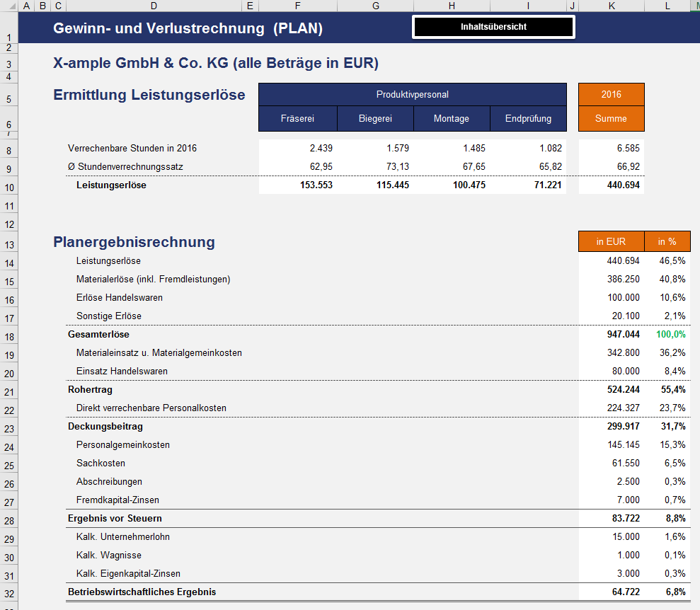Click the 'Betriebswirtschaftliches Ergebnis' label
The height and width of the screenshot is (610, 700).
coord(142,592)
